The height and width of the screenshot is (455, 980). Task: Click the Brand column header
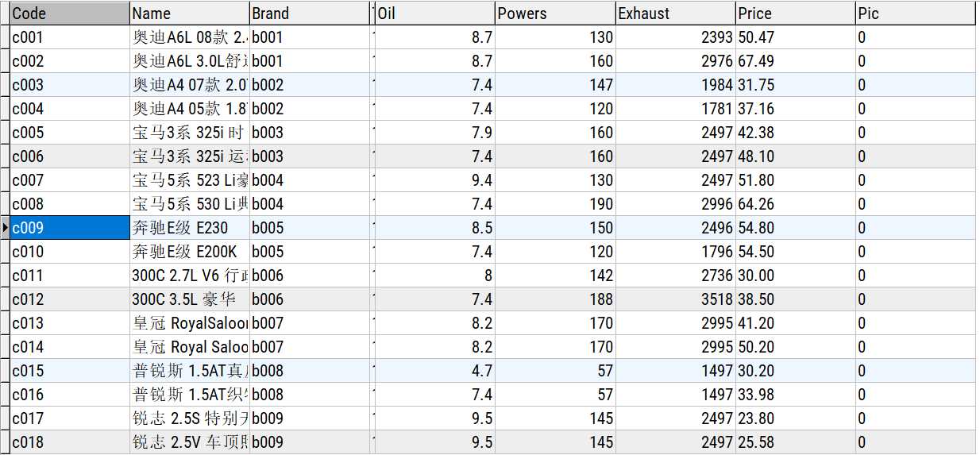pyautogui.click(x=310, y=13)
